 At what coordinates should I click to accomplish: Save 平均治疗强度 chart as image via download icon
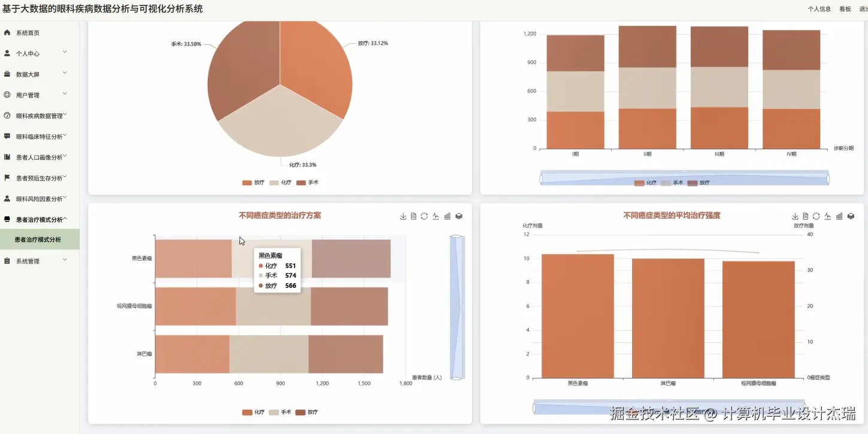[x=795, y=216]
